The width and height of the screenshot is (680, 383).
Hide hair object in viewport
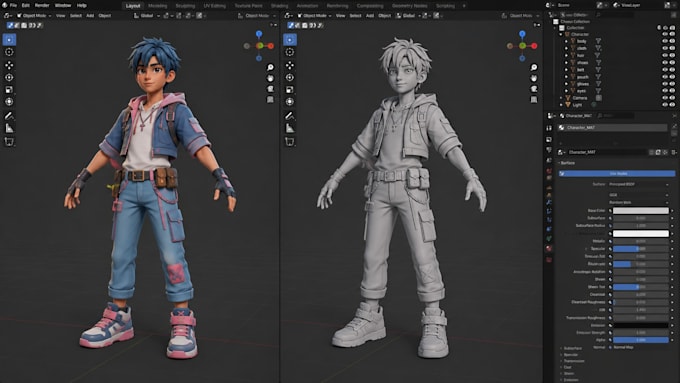tap(664, 56)
